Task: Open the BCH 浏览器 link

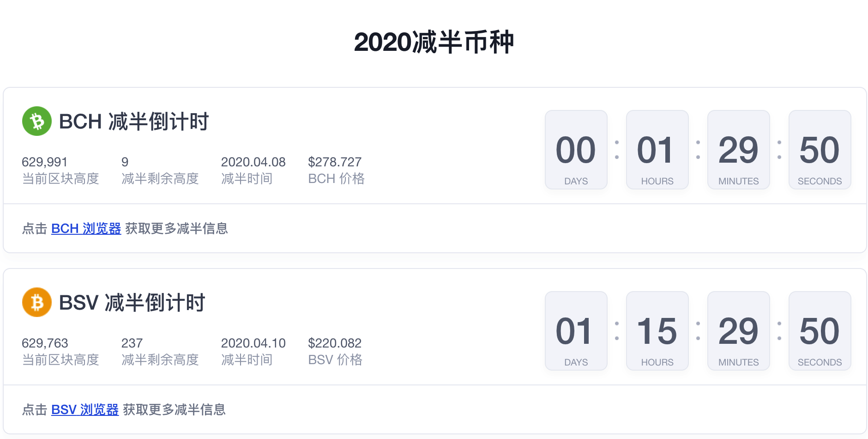Action: pyautogui.click(x=86, y=228)
